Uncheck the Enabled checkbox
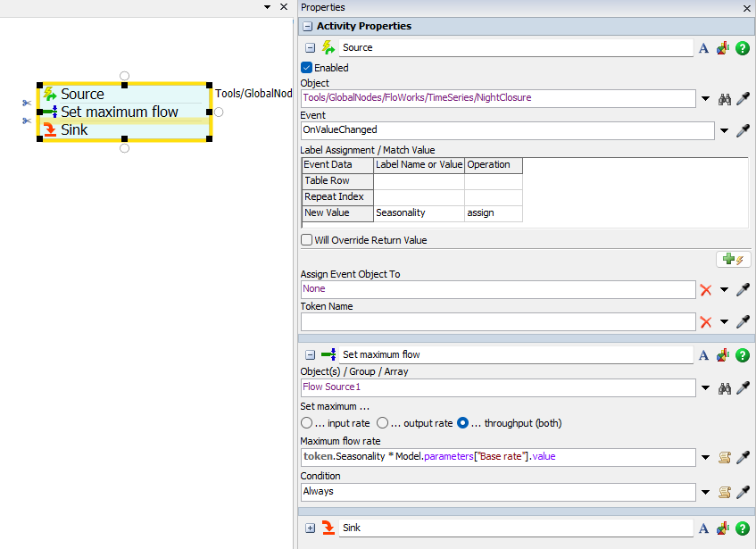 pyautogui.click(x=307, y=68)
